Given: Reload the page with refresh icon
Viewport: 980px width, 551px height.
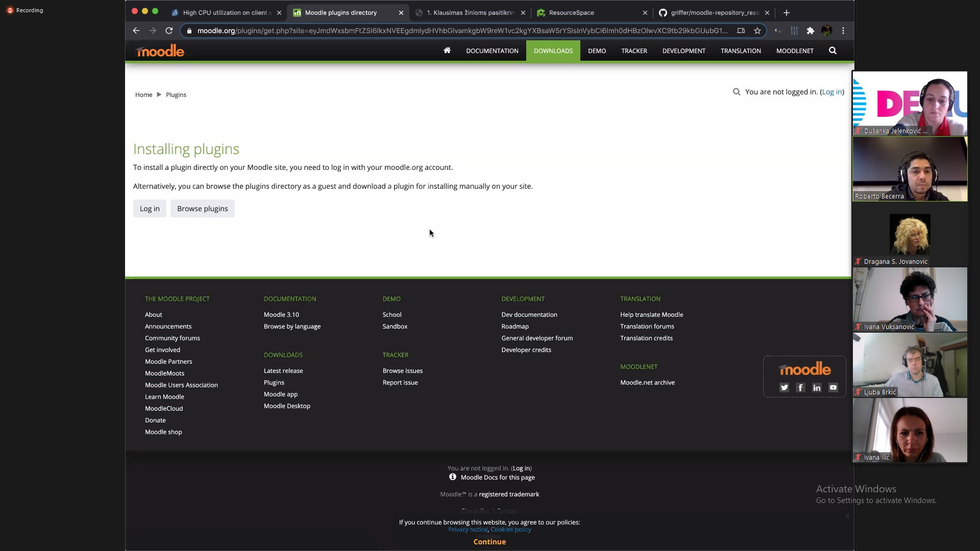Looking at the screenshot, I should pos(169,31).
